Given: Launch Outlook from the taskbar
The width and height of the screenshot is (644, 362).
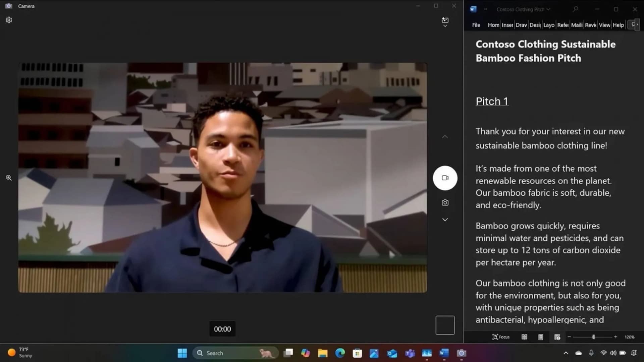Looking at the screenshot, I should pos(392,353).
